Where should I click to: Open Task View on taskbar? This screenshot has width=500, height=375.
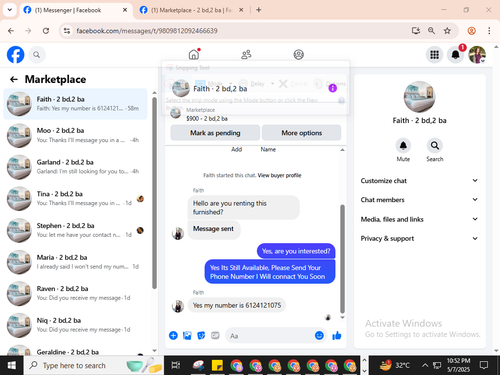(x=175, y=365)
